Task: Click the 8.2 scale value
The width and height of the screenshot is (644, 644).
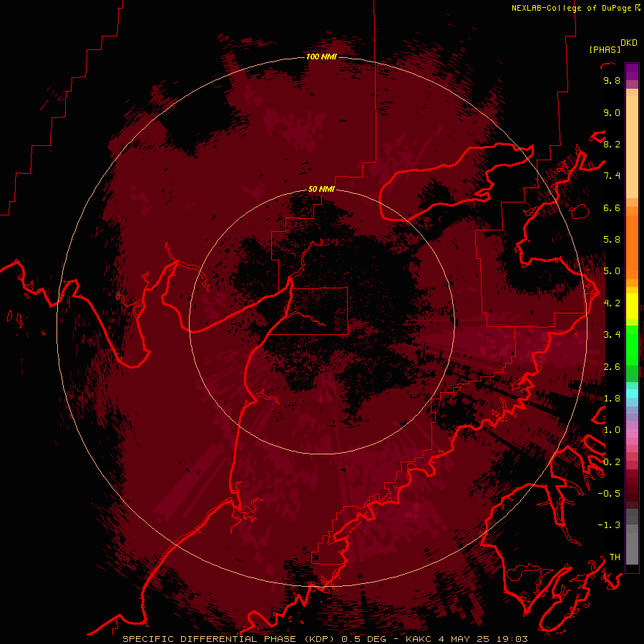Action: click(x=612, y=144)
